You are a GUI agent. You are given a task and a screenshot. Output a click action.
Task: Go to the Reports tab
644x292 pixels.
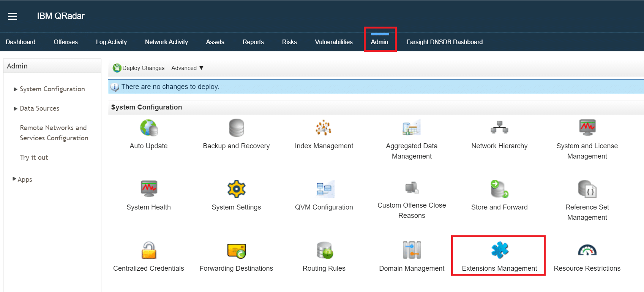tap(253, 42)
